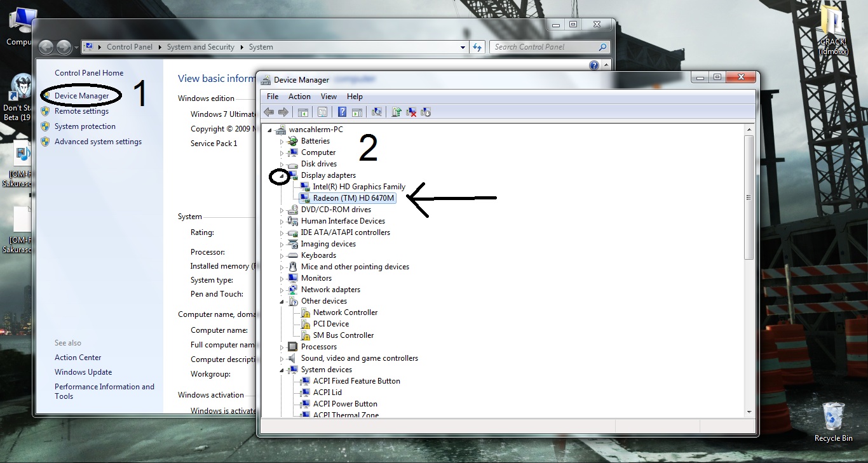Collapse the Other devices category
This screenshot has width=868, height=463.
281,301
